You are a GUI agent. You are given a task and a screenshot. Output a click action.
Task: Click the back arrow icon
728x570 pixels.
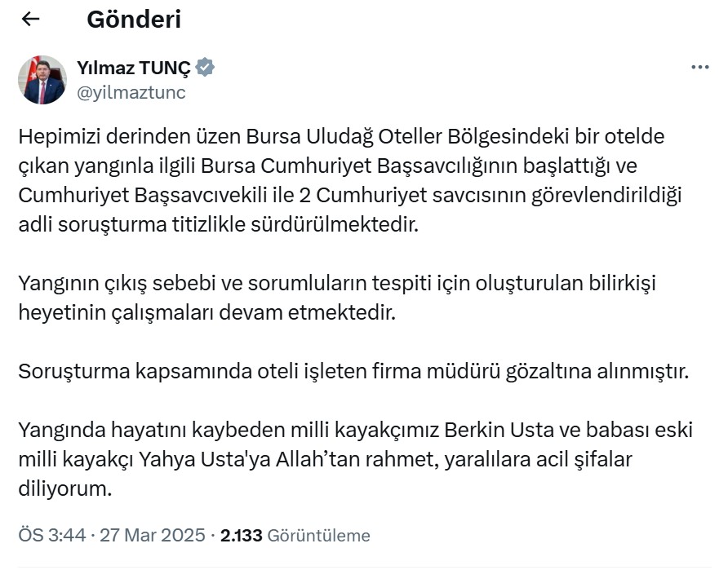point(31,19)
